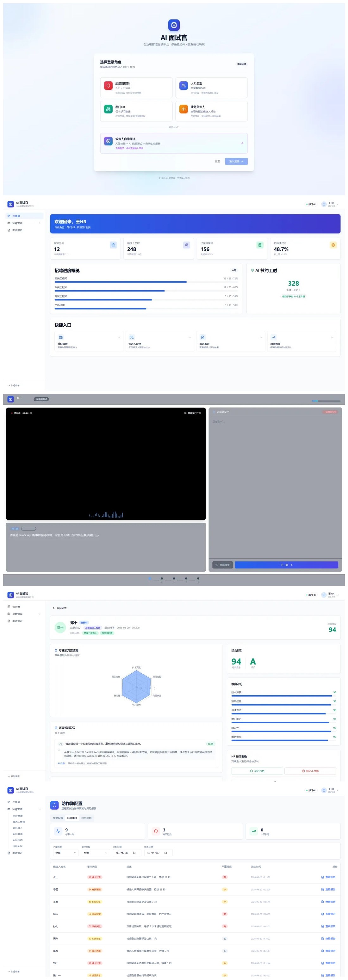Click 收起菜单 on the dashboard screen
Image resolution: width=348 pixels, height=980 pixels.
(14, 386)
